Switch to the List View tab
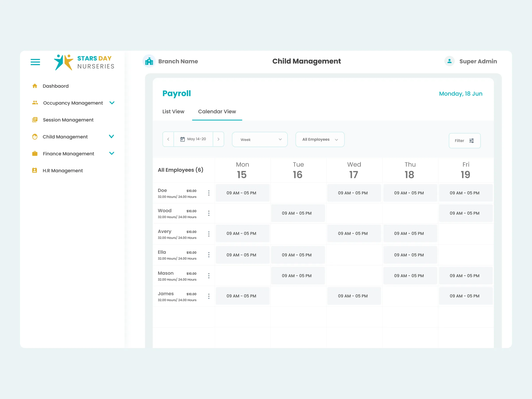532x399 pixels. (x=173, y=111)
